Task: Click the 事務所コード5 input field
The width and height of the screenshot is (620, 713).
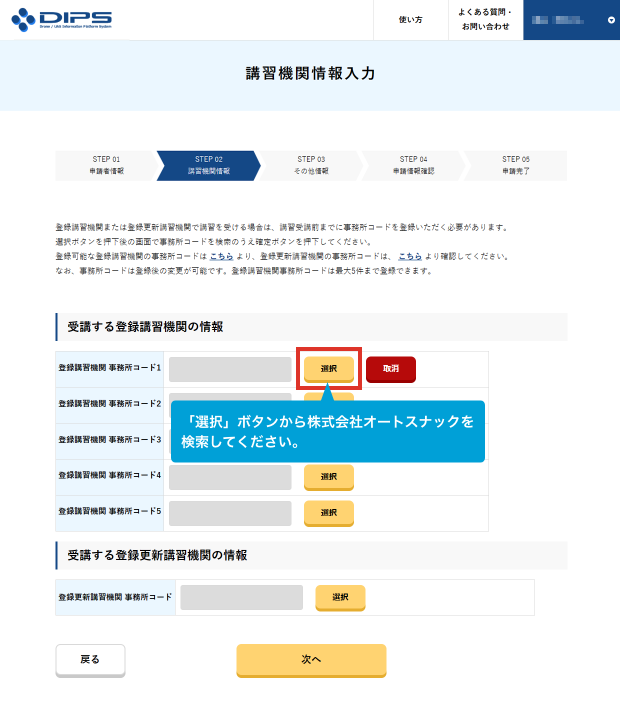Action: [230, 513]
